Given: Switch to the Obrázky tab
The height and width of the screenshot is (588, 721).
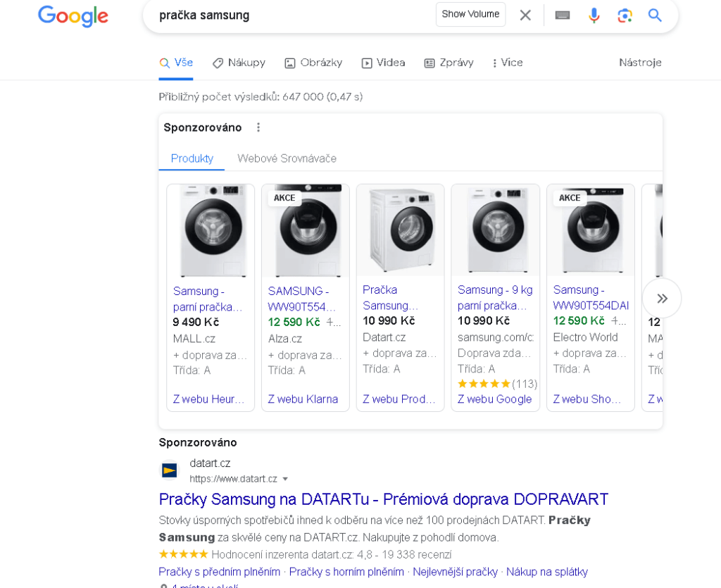Looking at the screenshot, I should tap(313, 63).
